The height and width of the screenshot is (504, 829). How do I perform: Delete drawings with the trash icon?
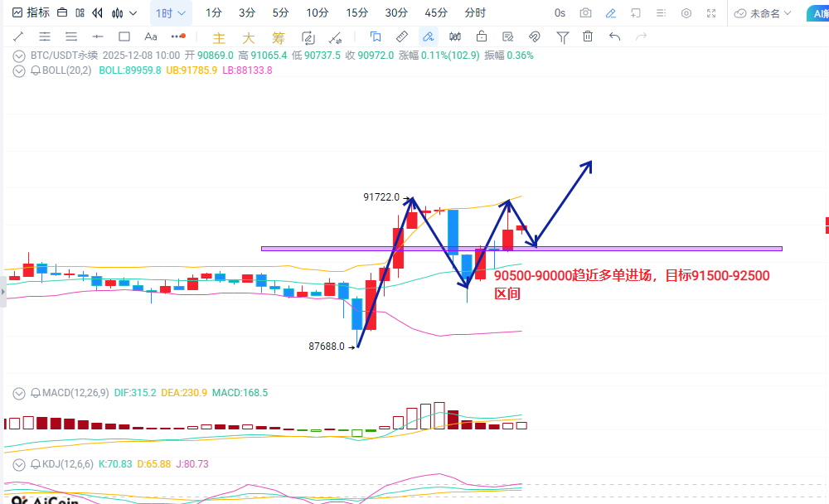coord(588,36)
